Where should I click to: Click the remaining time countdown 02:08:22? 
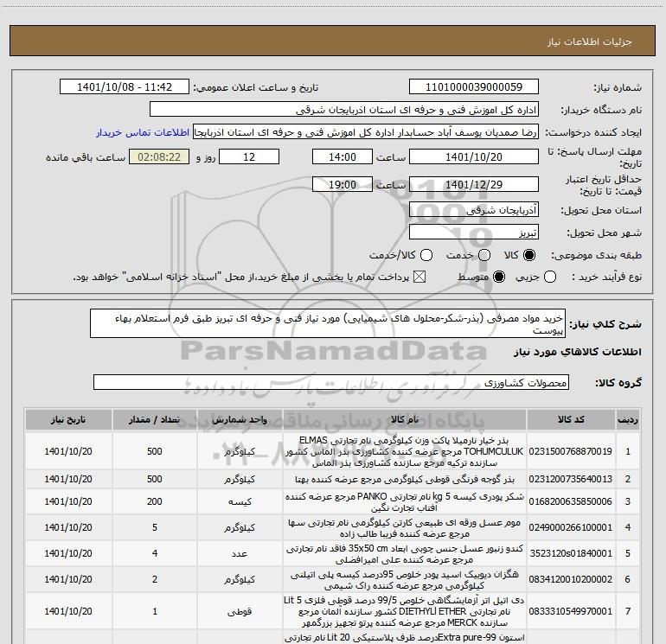point(159,157)
